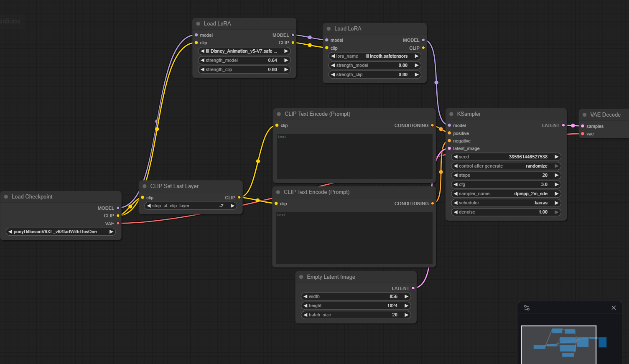Viewport: 629px width, 364px height.
Task: Click the lower CLIP Text Encode prompt box
Action: 354,238
